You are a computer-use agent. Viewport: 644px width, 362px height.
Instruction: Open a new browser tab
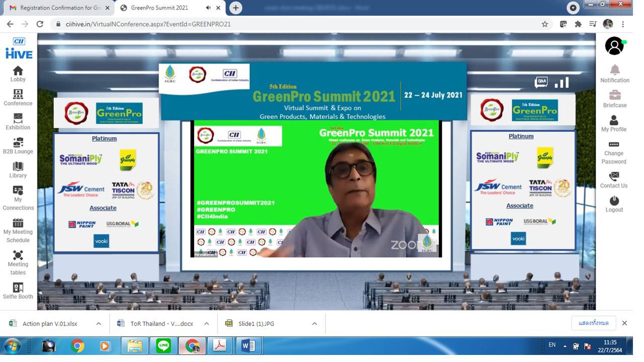pos(235,8)
